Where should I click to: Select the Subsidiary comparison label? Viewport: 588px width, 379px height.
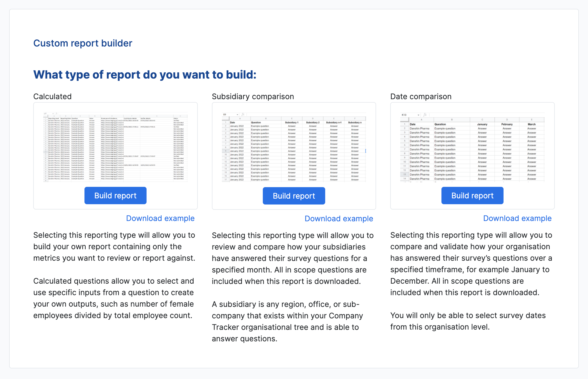coord(253,97)
